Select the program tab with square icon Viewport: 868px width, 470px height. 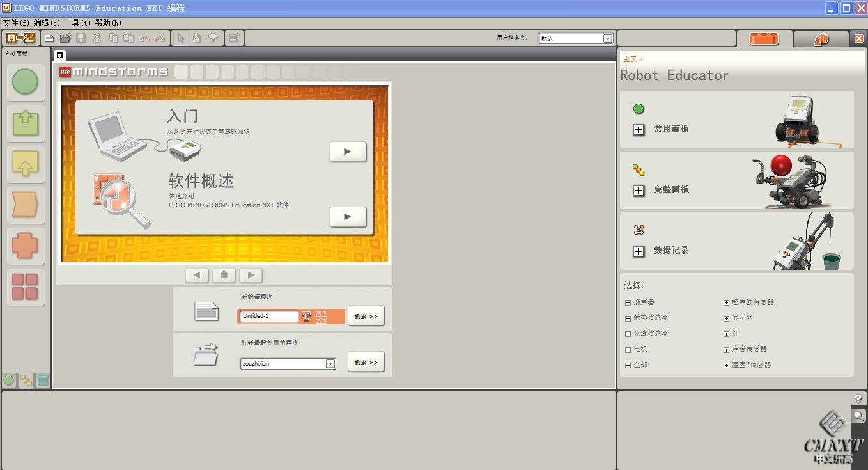click(x=59, y=55)
